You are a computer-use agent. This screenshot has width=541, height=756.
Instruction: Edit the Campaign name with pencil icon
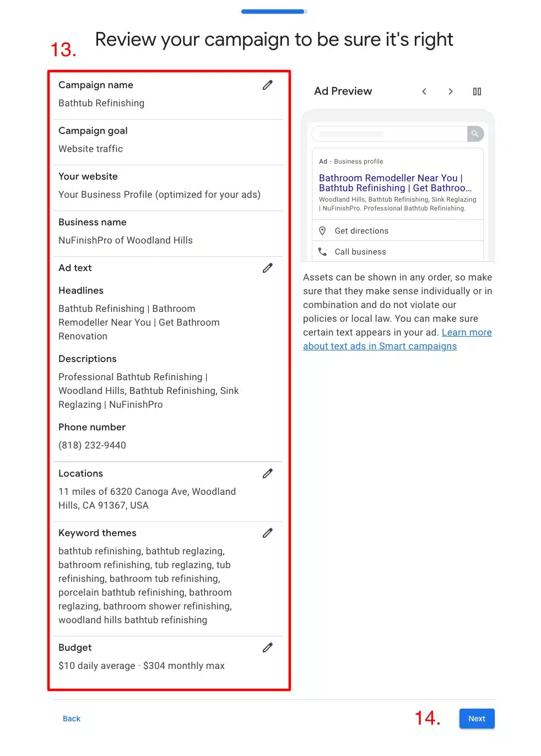[268, 85]
